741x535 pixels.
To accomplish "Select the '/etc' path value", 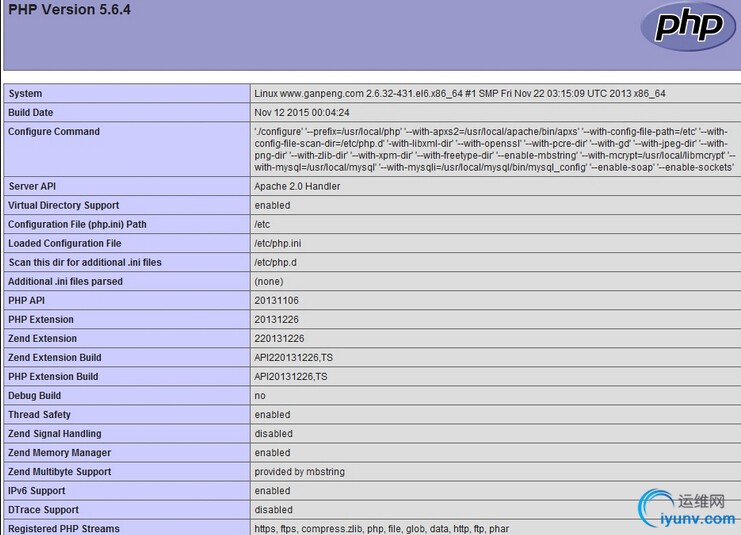I will pos(262,224).
